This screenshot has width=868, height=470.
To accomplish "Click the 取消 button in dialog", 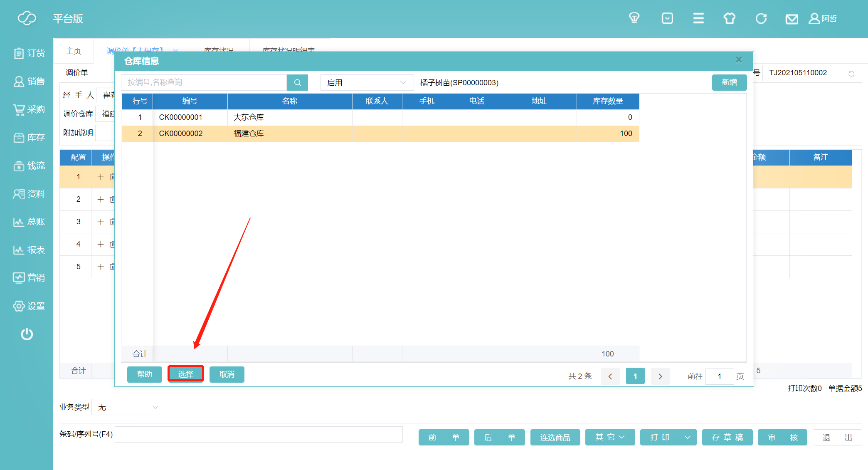I will click(x=227, y=374).
